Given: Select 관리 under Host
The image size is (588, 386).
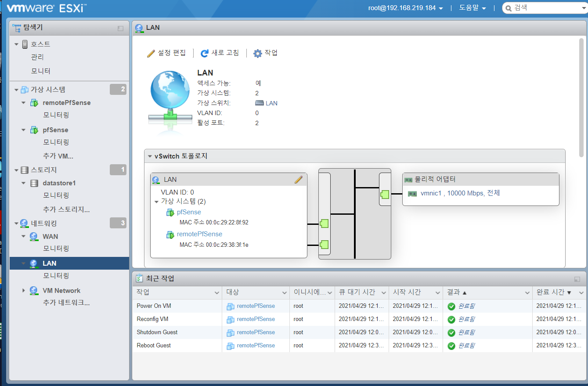Looking at the screenshot, I should click(37, 57).
